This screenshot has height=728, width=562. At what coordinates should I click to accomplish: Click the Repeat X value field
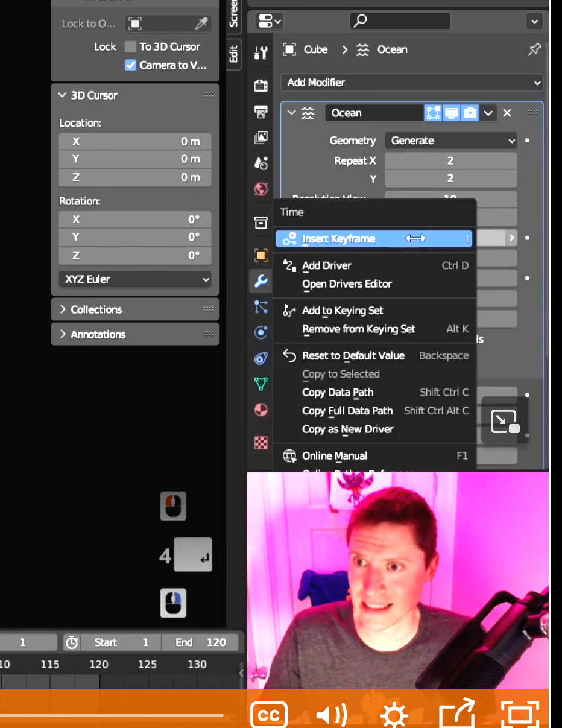click(x=450, y=161)
